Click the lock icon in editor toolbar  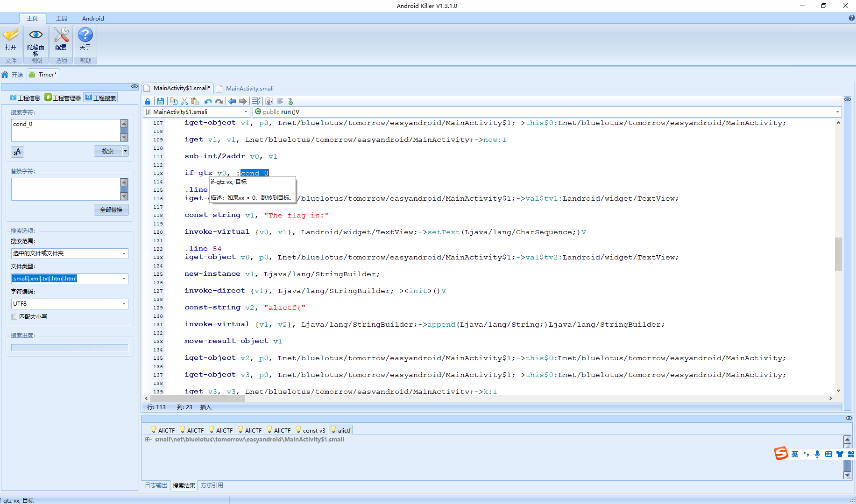coord(148,101)
